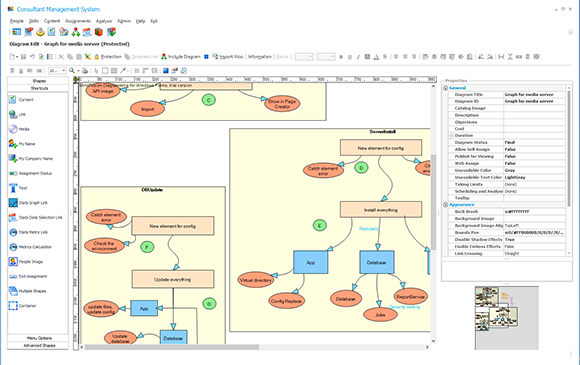Click the Save diagram icon
Screen dimensions: 580x365
click(23, 57)
